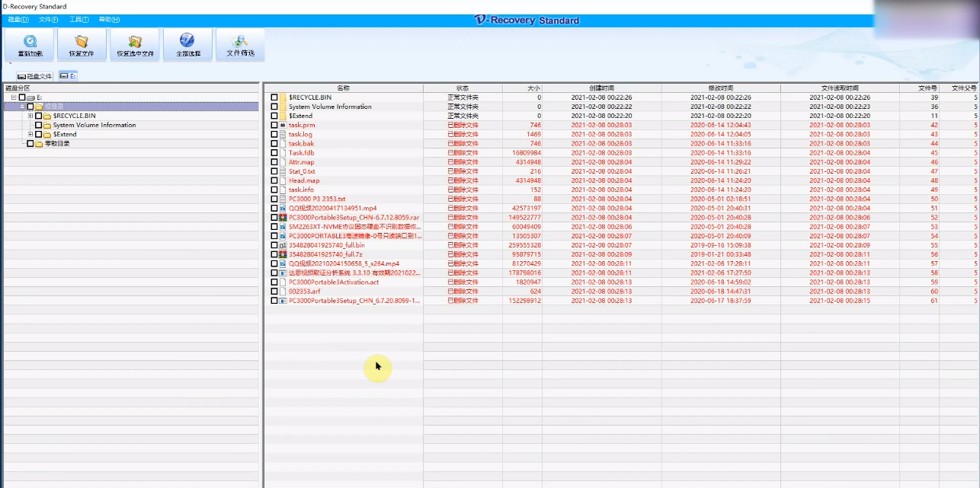
Task: Click the text file icon beside Stat_0.txt
Action: click(283, 171)
